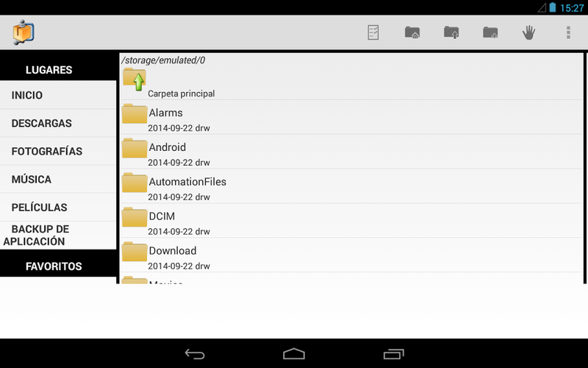Go to MÚSICA in sidebar
This screenshot has height=368, width=588.
58,179
